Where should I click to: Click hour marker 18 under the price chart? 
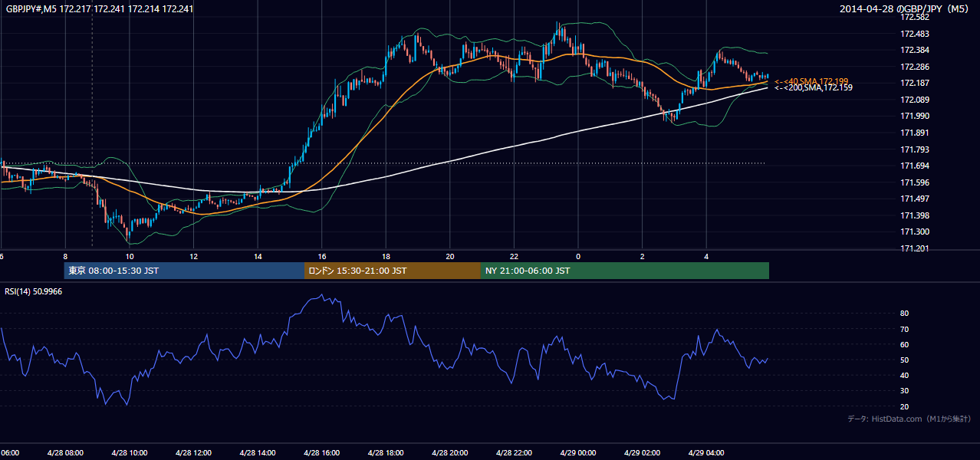click(386, 256)
